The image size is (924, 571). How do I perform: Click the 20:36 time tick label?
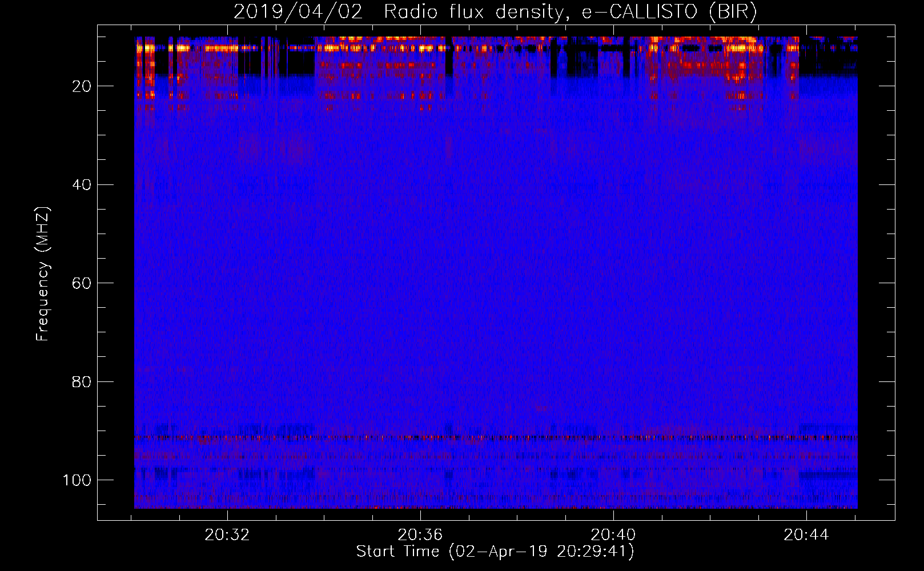420,535
